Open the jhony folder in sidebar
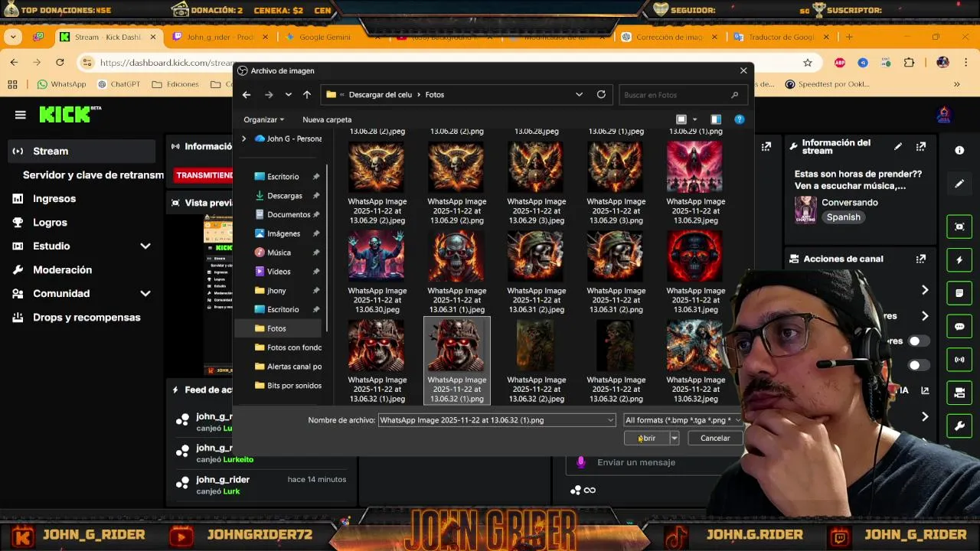The width and height of the screenshot is (980, 551). point(276,291)
